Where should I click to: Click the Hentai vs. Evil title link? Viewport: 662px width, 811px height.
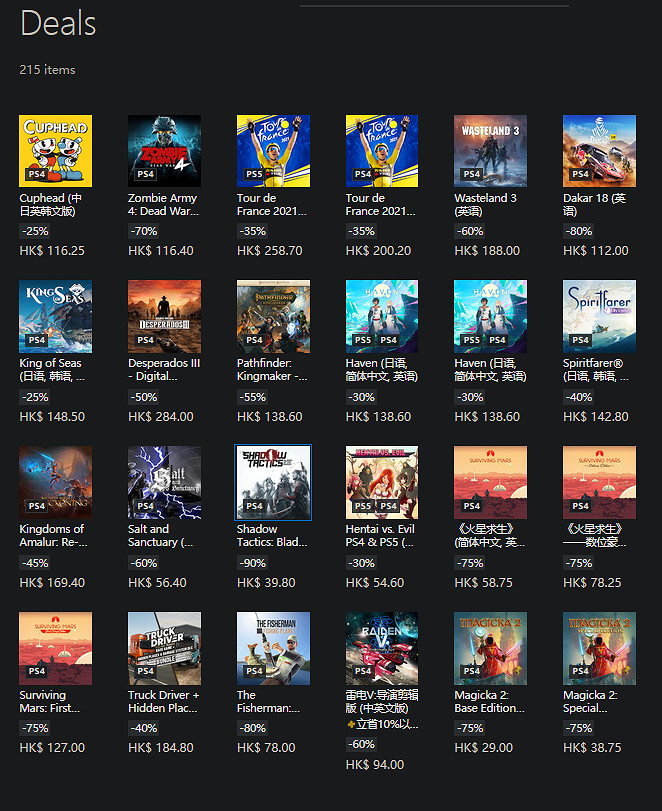coord(381,535)
